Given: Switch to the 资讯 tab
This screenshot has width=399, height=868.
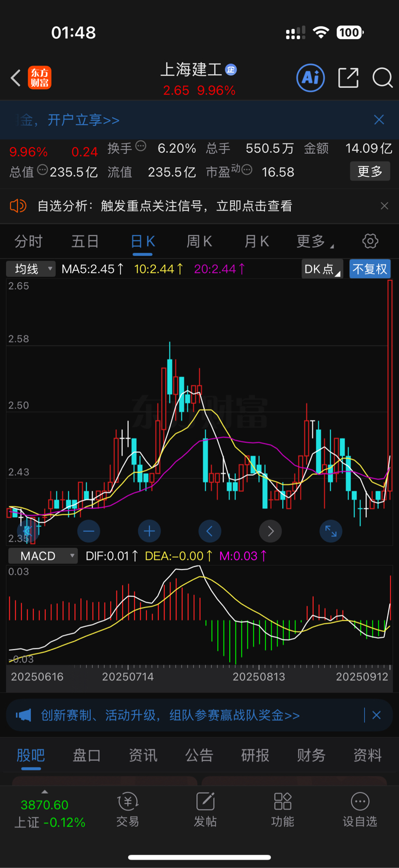Looking at the screenshot, I should point(143,755).
